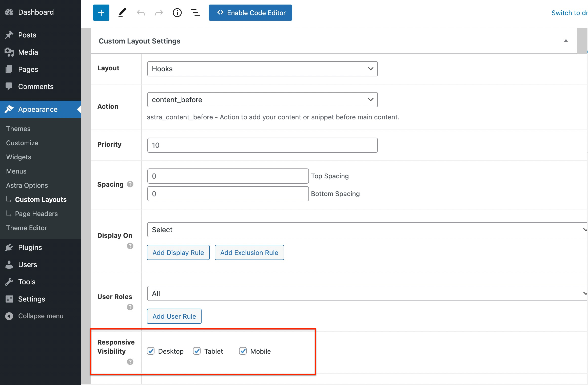Click Add User Rule button
The image size is (588, 385).
pos(174,316)
